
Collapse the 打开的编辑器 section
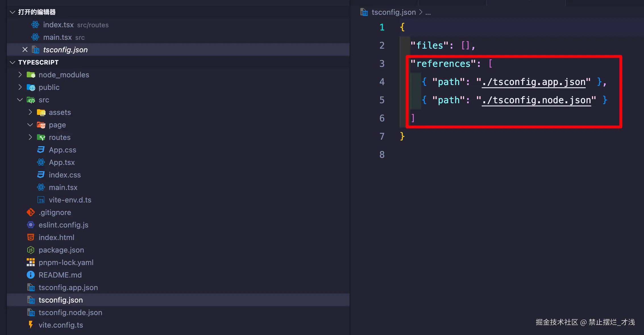click(x=13, y=12)
